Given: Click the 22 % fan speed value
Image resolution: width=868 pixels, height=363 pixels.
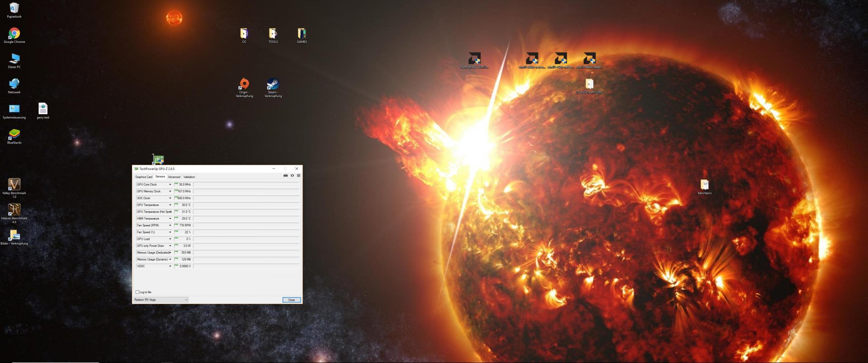Looking at the screenshot, I should click(188, 232).
